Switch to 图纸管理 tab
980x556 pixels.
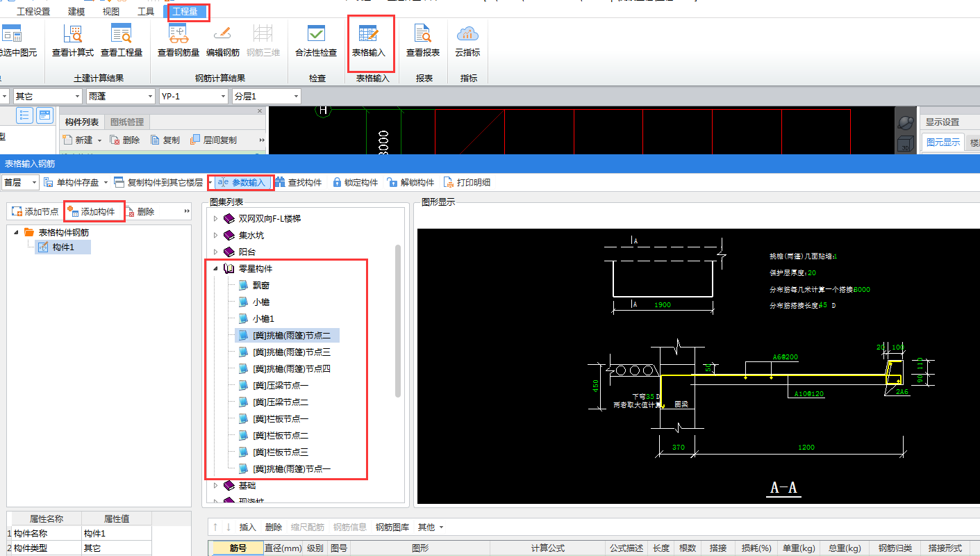coord(127,122)
